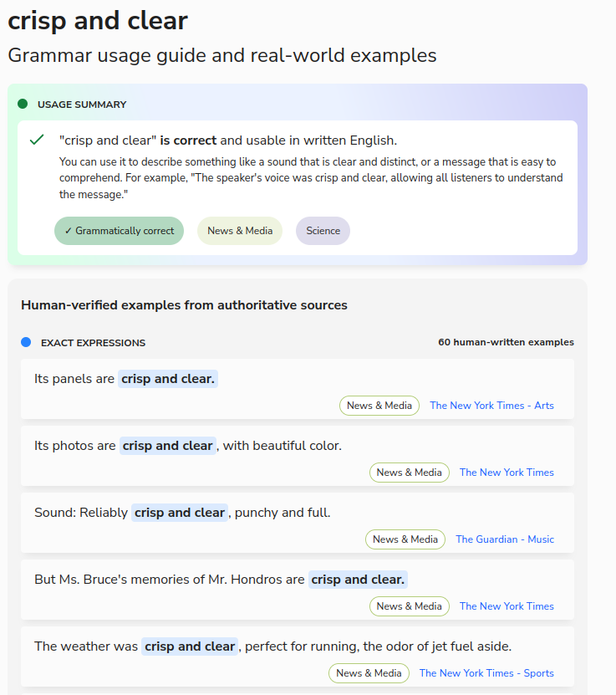Open the New York Times link under Ms. Bruce example
Viewport: 616px width, 695px height.
507,606
